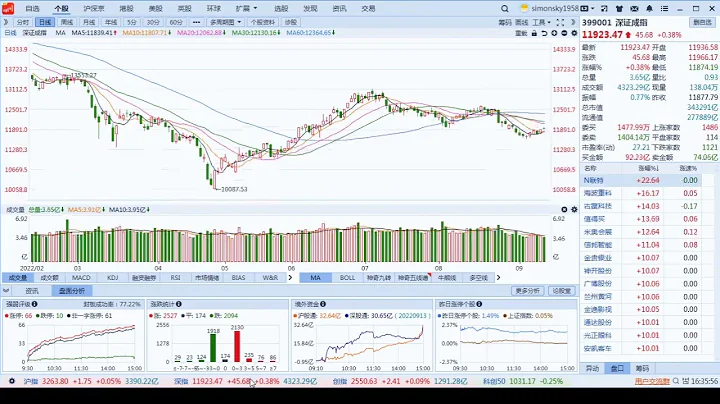This screenshot has height=404, width=720.
Task: Click the external-window icon in title bar
Action: (x=604, y=9)
